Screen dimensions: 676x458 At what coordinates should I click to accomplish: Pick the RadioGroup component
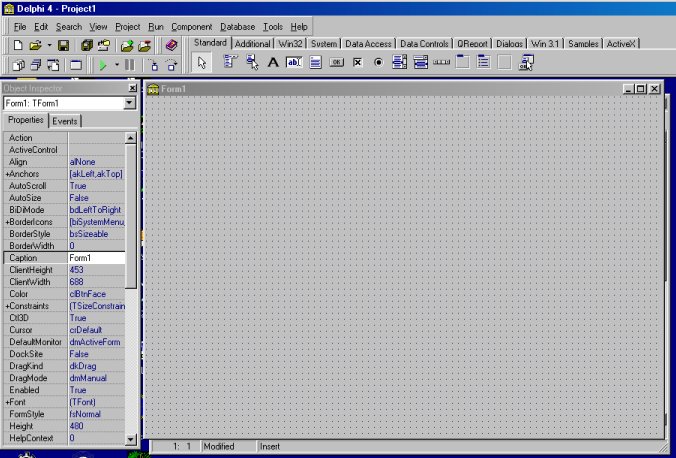483,62
